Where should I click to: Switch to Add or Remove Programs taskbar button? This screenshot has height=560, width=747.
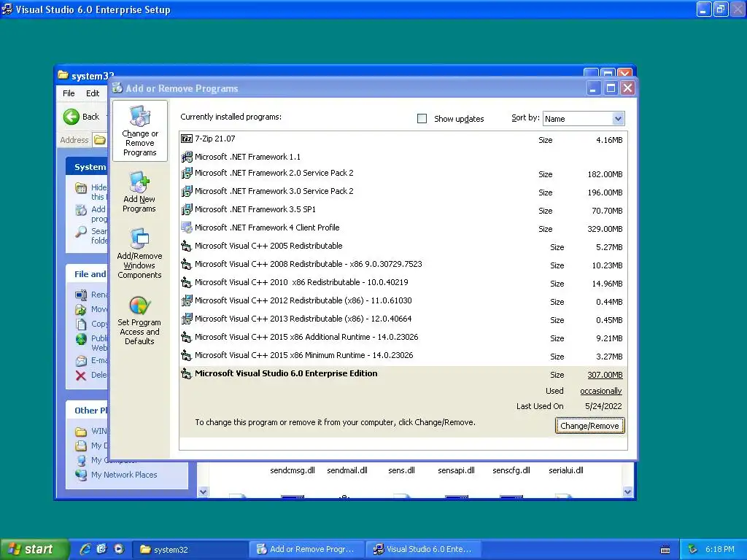[306, 550]
